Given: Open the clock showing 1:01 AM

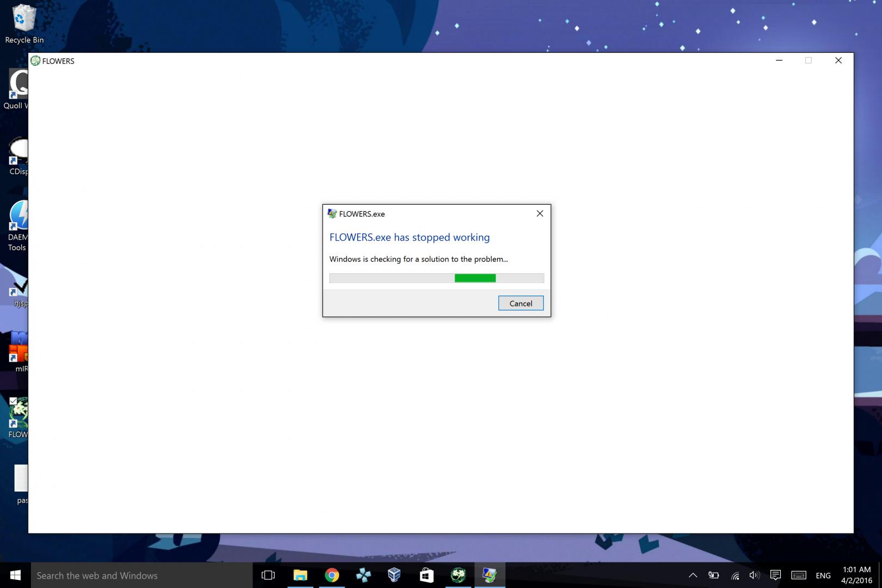Looking at the screenshot, I should (856, 575).
